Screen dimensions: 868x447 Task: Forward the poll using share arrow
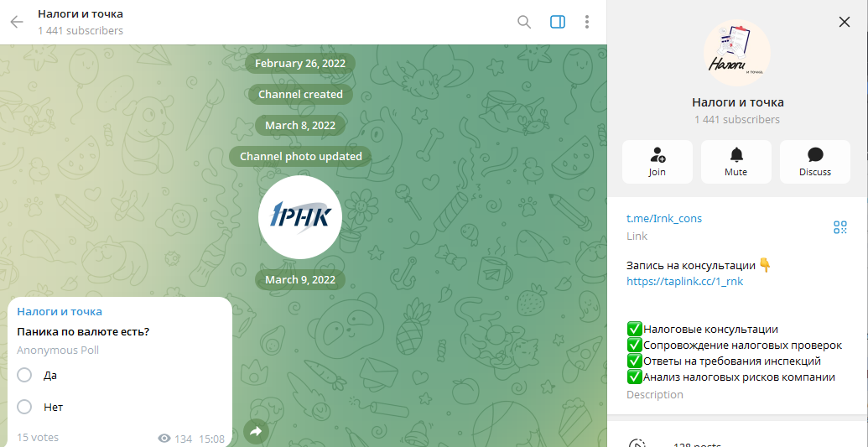pos(256,431)
